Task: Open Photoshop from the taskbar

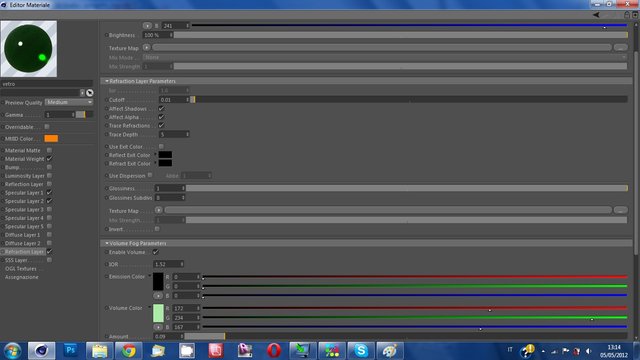Action: tap(70, 351)
